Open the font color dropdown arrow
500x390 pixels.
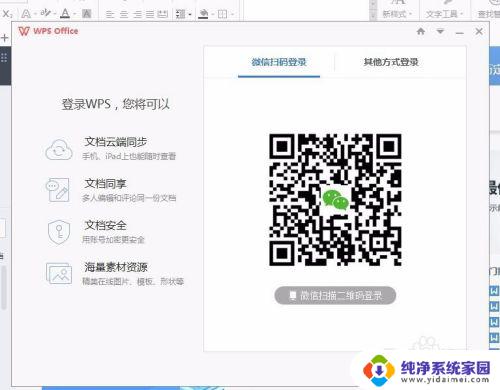[x=74, y=14]
